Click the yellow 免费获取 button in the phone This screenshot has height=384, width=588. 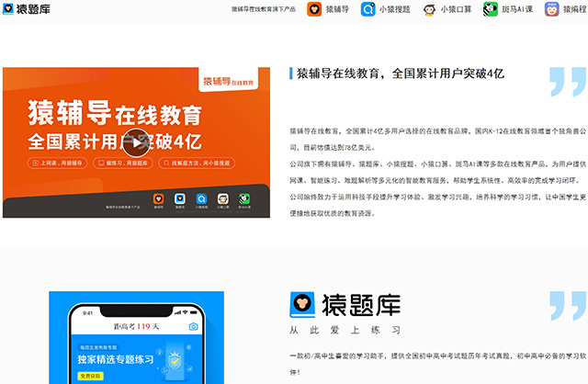[x=90, y=376]
